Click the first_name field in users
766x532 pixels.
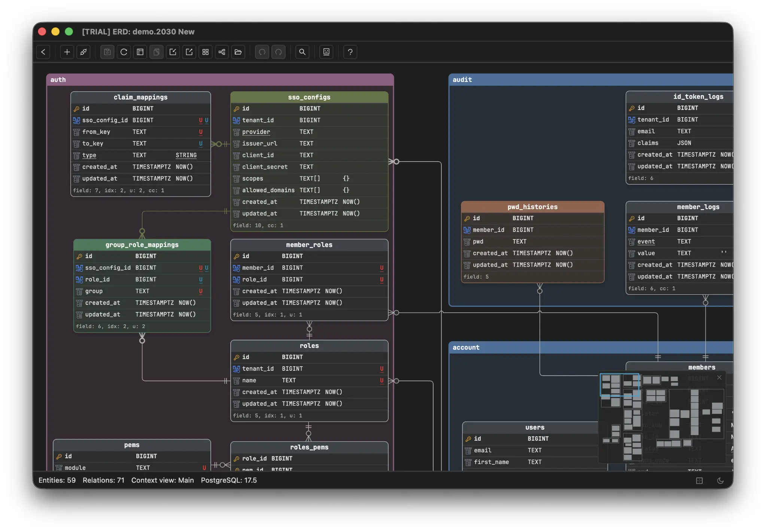[535, 462]
